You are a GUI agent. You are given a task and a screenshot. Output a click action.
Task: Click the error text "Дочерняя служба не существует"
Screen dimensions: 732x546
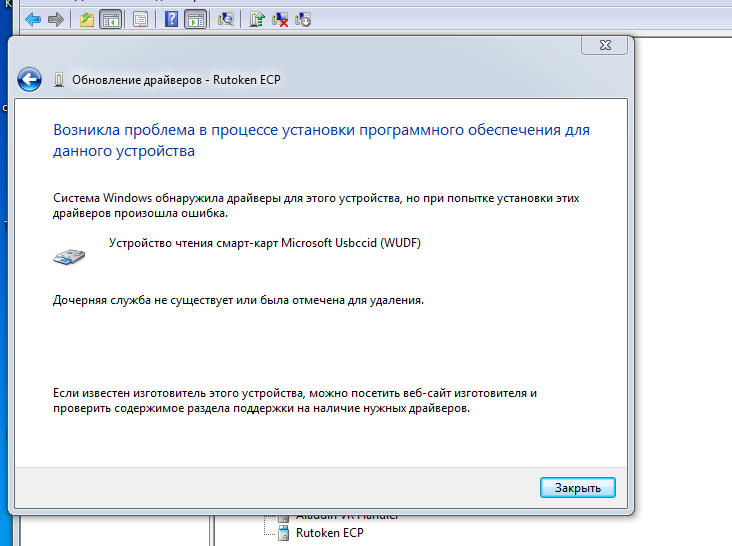(x=143, y=300)
